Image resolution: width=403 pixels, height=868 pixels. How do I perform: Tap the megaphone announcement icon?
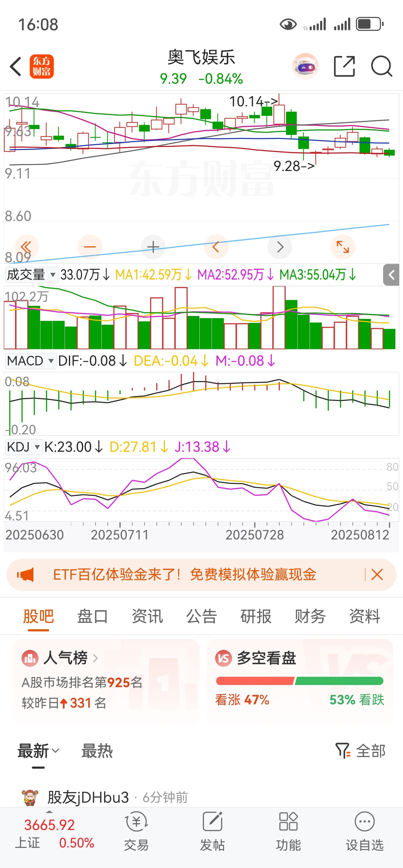(x=26, y=574)
